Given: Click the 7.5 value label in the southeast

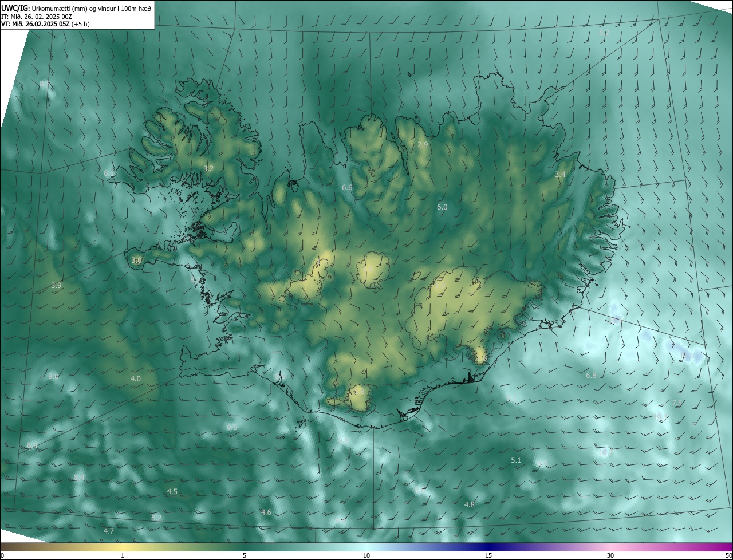Looking at the screenshot, I should (677, 403).
